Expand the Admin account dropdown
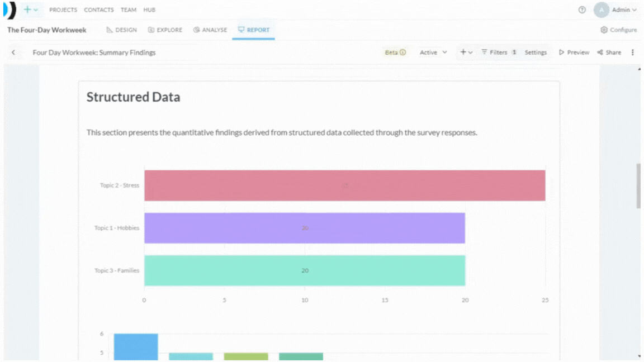Viewport: 644px width, 362px height. [x=624, y=10]
